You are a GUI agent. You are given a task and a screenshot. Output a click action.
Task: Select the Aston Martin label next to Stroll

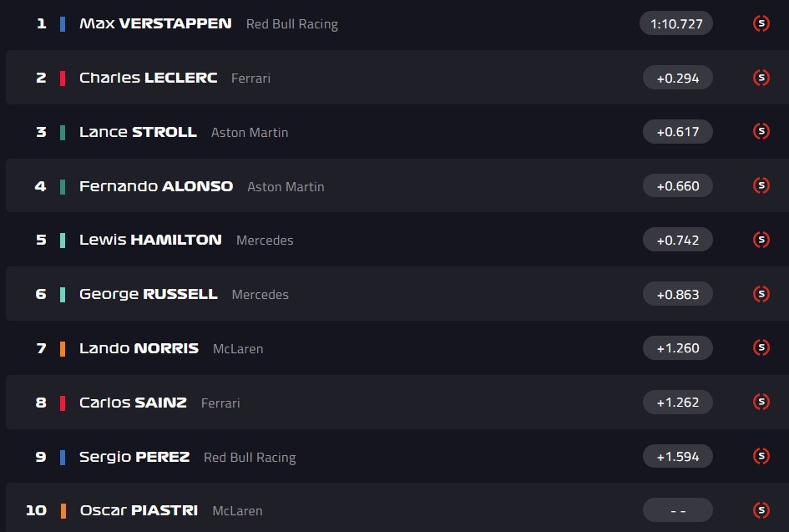(x=250, y=132)
